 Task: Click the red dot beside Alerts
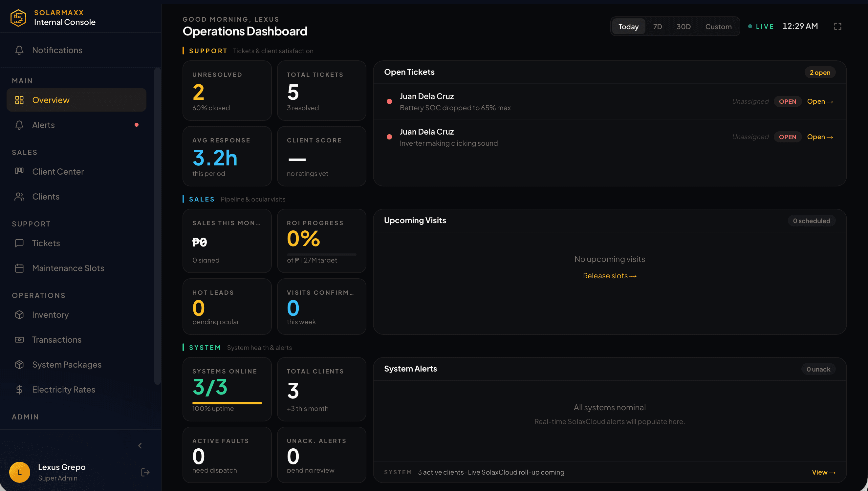(x=137, y=125)
